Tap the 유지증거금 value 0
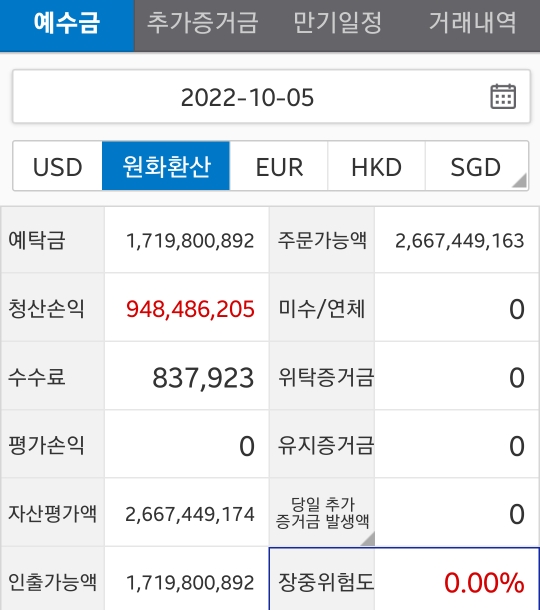Image resolution: width=540 pixels, height=610 pixels. pyautogui.click(x=517, y=446)
